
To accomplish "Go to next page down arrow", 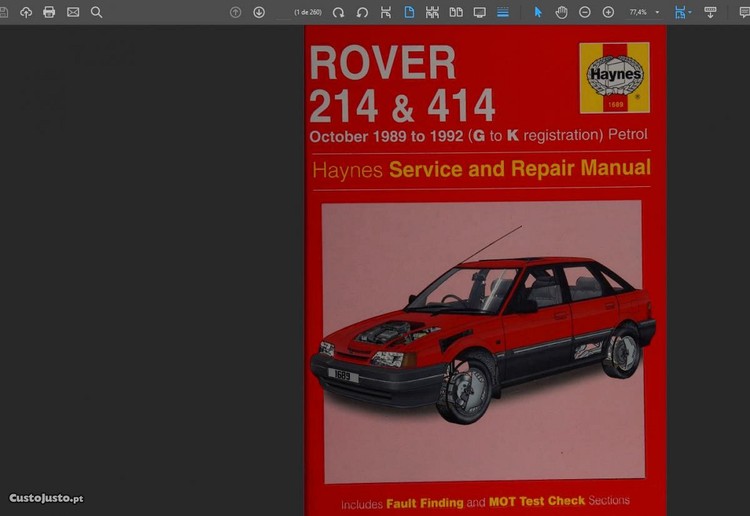I will (x=259, y=12).
